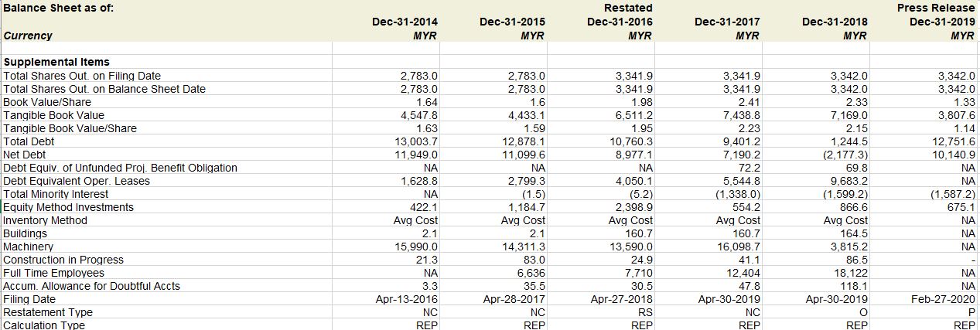The width and height of the screenshot is (980, 330).
Task: Click the 'Equity Method Investments' row label
Action: pos(68,207)
